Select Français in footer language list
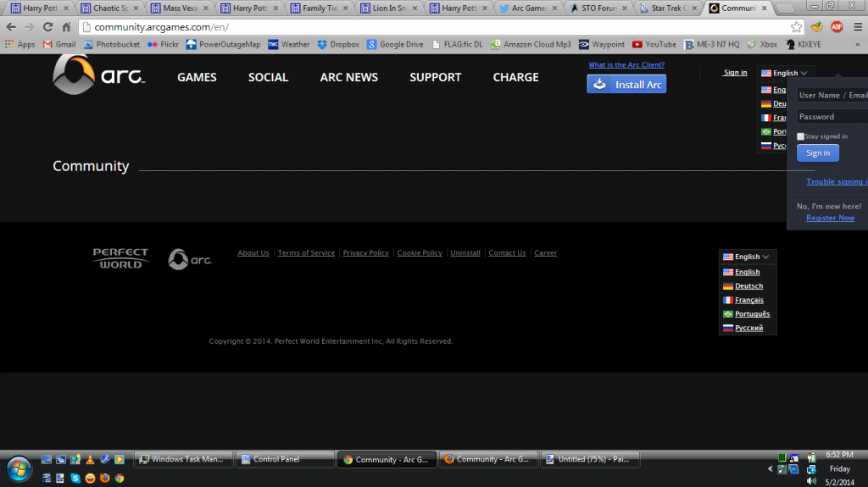Screen dimensions: 868x487 click(x=749, y=300)
